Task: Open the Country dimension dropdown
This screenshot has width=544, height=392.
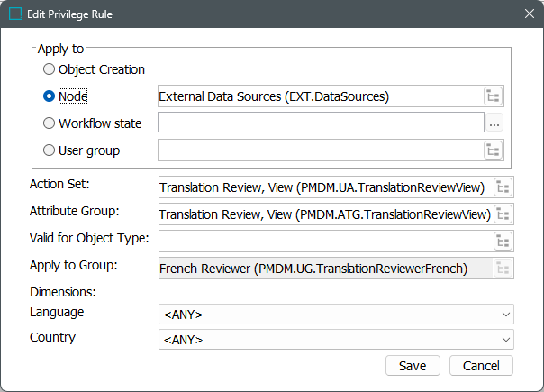Action: 335,340
